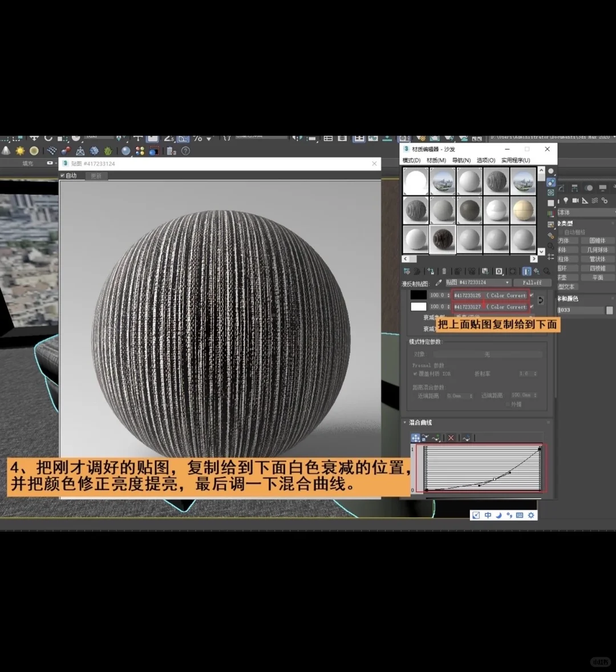Click the Falloff button

click(x=532, y=282)
